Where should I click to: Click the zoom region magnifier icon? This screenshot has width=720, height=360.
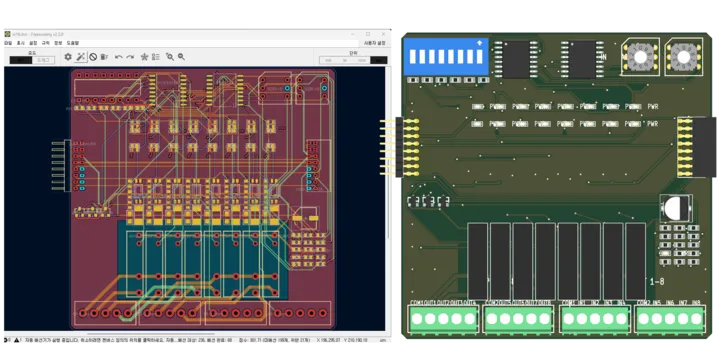(x=170, y=57)
